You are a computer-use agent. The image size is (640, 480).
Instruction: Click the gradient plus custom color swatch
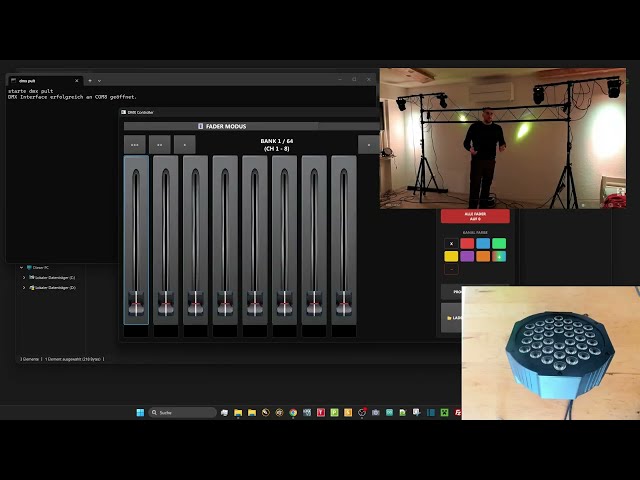499,256
